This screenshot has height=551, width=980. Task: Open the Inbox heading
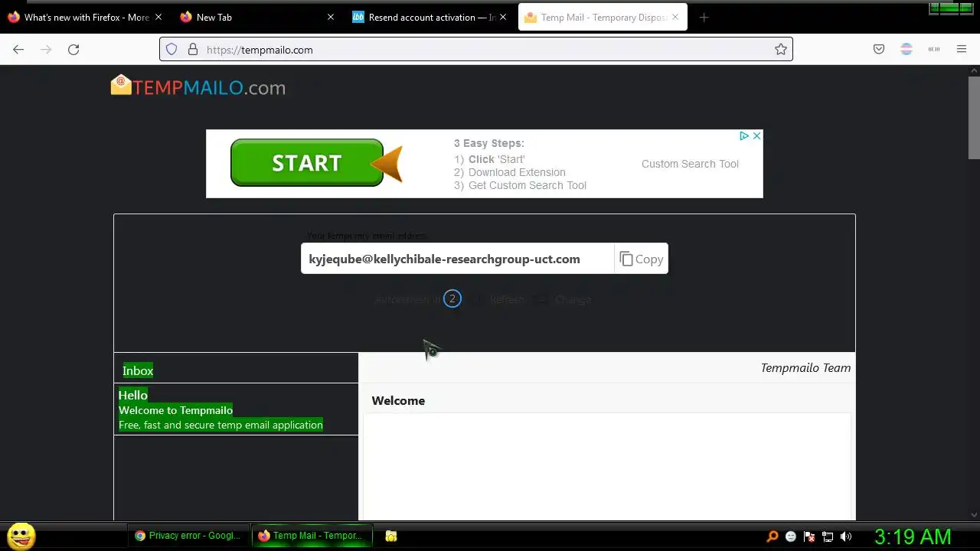[x=138, y=371]
